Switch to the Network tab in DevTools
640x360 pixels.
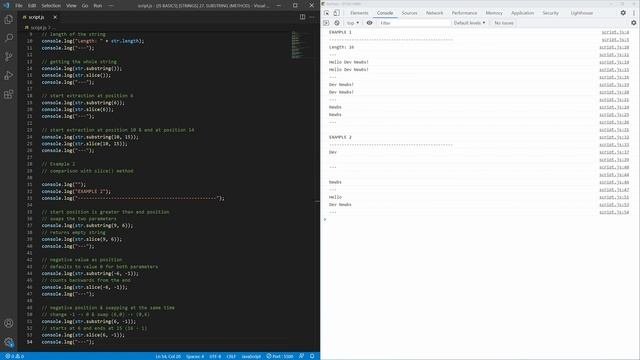pos(434,13)
